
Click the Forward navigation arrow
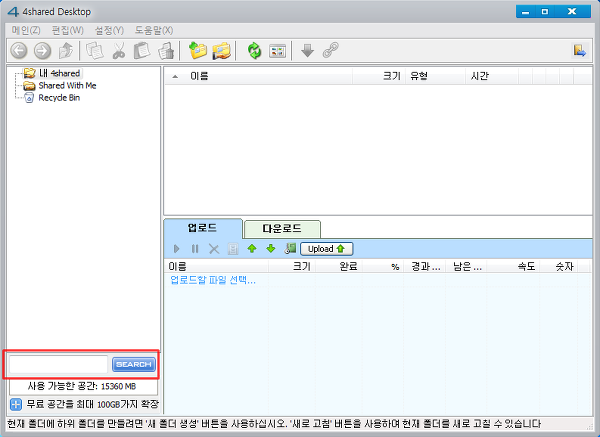point(42,51)
